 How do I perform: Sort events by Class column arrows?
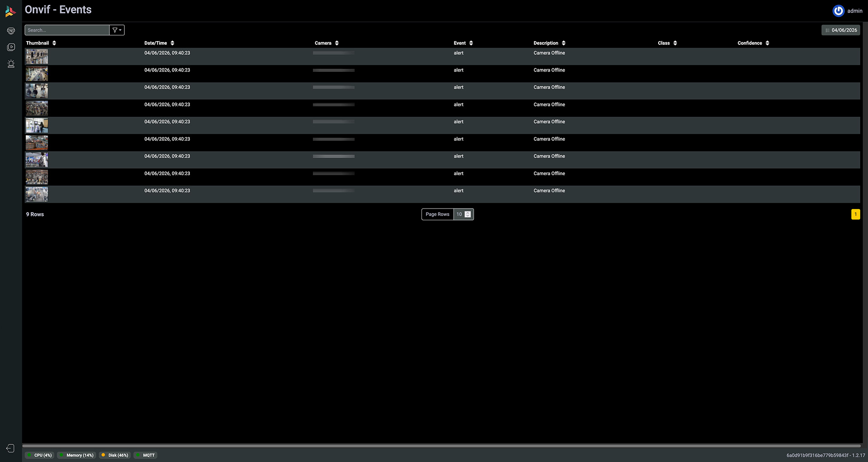tap(675, 43)
